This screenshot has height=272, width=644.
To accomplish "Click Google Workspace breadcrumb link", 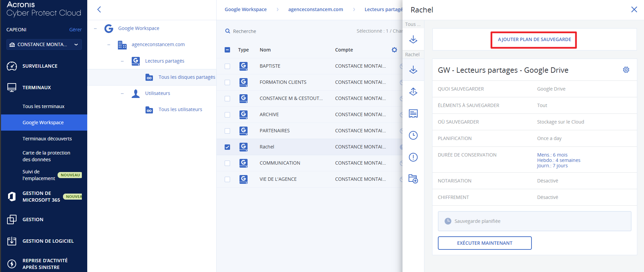I will 246,9.
